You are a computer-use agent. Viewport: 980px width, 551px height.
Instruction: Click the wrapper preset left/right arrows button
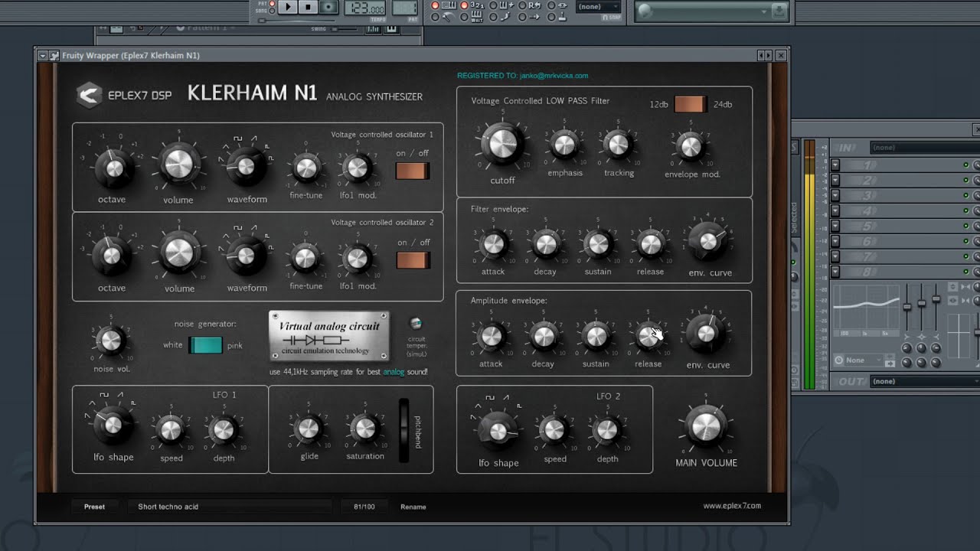(x=765, y=55)
